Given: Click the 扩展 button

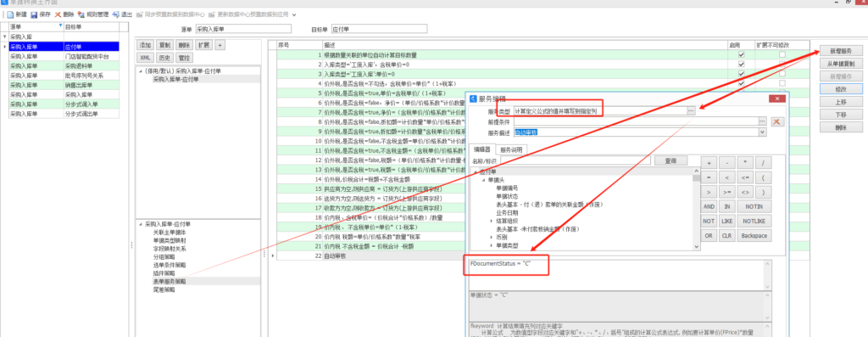Looking at the screenshot, I should coord(203,45).
